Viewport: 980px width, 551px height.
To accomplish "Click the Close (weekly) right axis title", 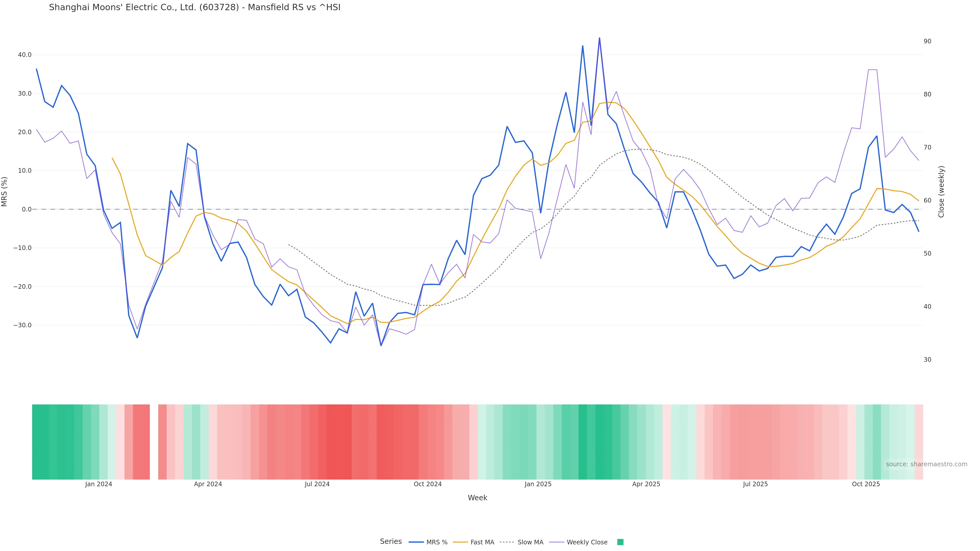I will click(941, 192).
